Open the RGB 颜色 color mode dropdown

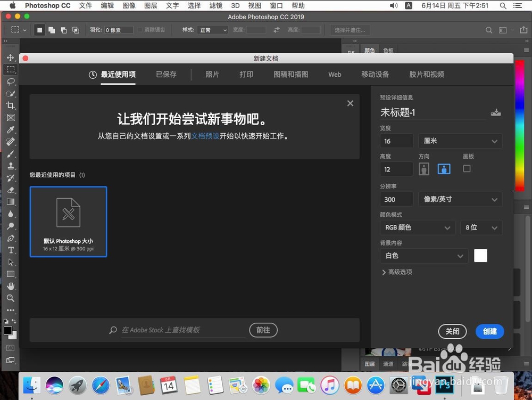418,227
